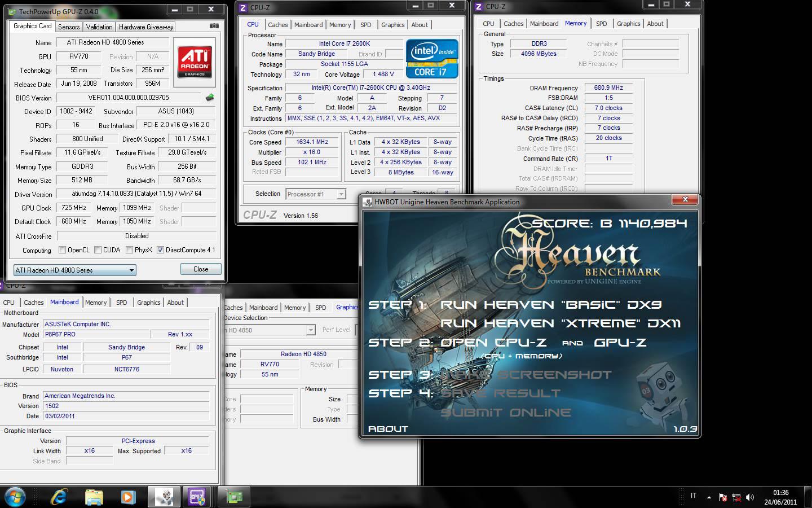Click the P8P67 PRO model field

95,334
